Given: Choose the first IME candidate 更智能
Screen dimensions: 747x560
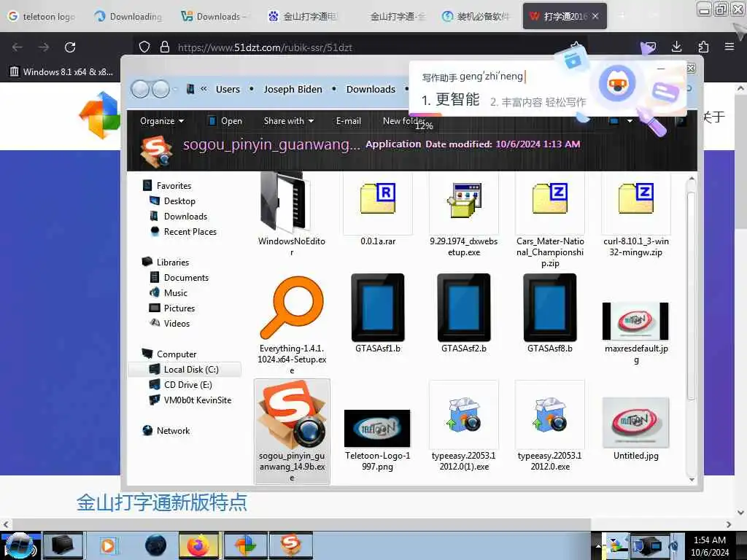Looking at the screenshot, I should (451, 99).
